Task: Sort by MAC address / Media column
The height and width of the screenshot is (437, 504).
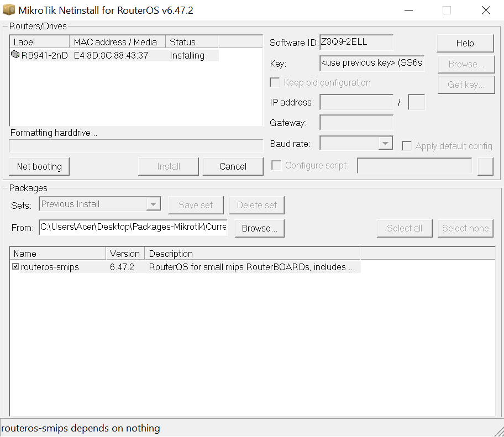Action: [118, 42]
